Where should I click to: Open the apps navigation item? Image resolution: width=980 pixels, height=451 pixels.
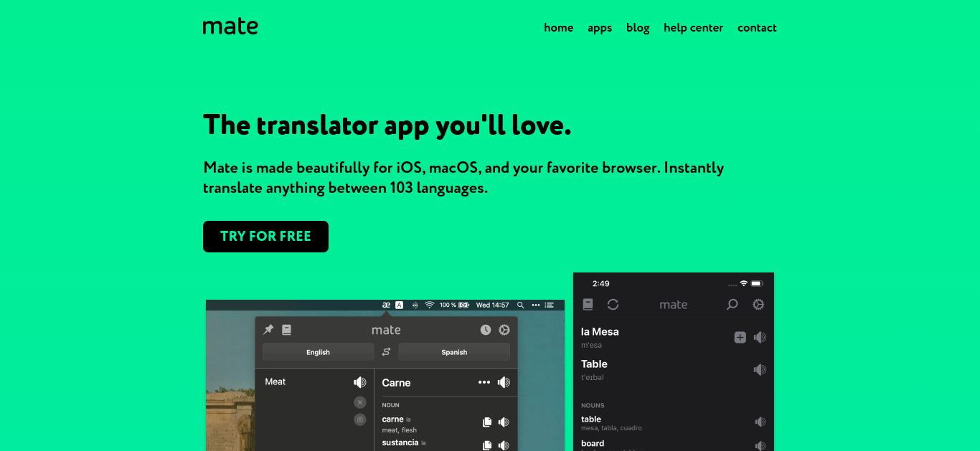point(600,28)
